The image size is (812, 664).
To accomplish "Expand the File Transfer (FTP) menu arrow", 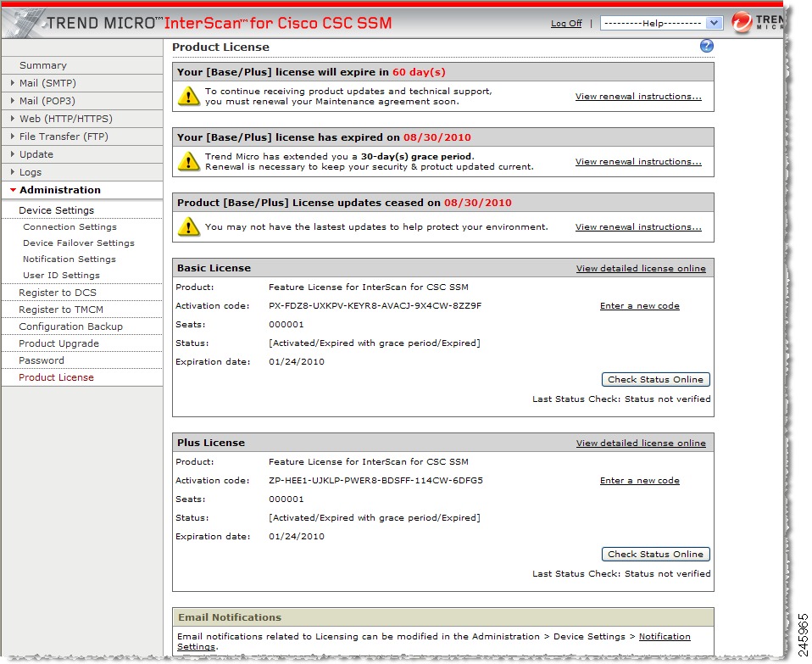I will tap(13, 137).
